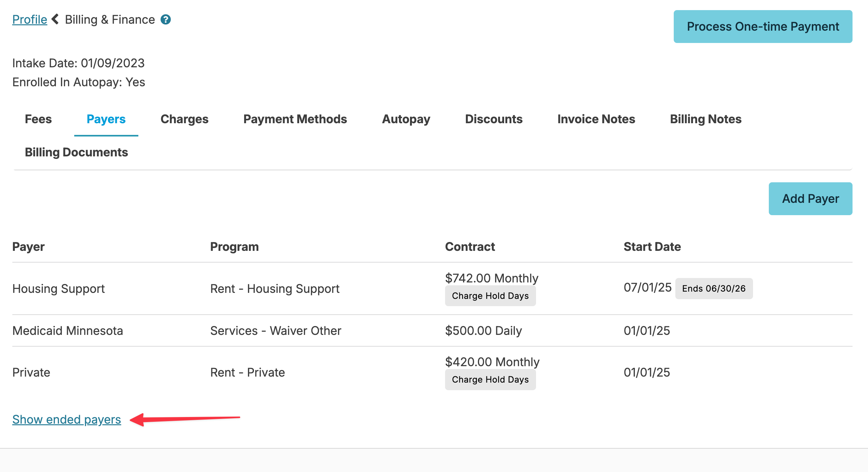Click Housing Support Charge Hold Days badge

click(490, 296)
